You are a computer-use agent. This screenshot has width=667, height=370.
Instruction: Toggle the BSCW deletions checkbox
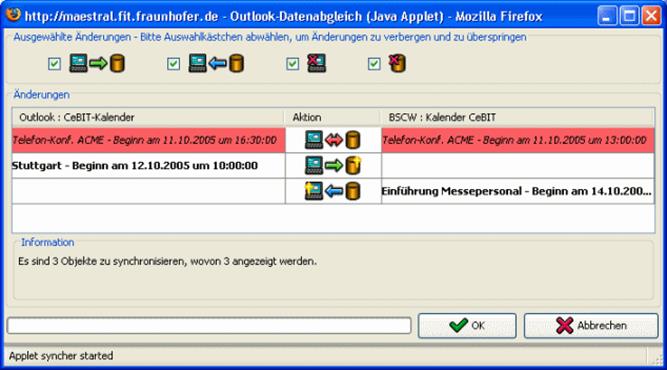click(374, 64)
